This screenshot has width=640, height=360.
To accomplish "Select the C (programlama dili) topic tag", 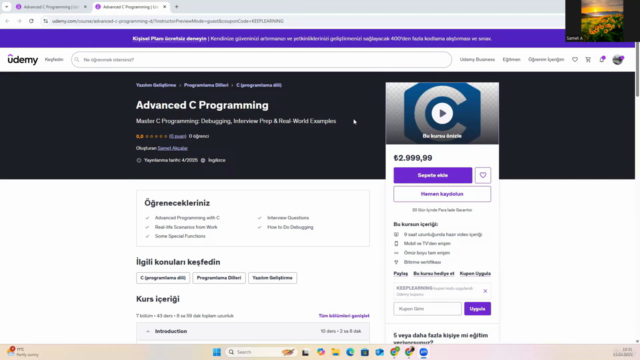I will point(163,278).
